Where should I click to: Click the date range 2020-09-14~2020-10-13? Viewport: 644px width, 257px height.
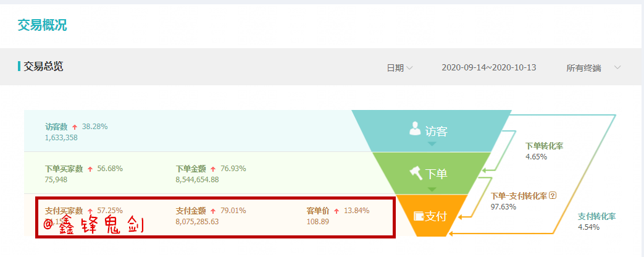coord(489,67)
